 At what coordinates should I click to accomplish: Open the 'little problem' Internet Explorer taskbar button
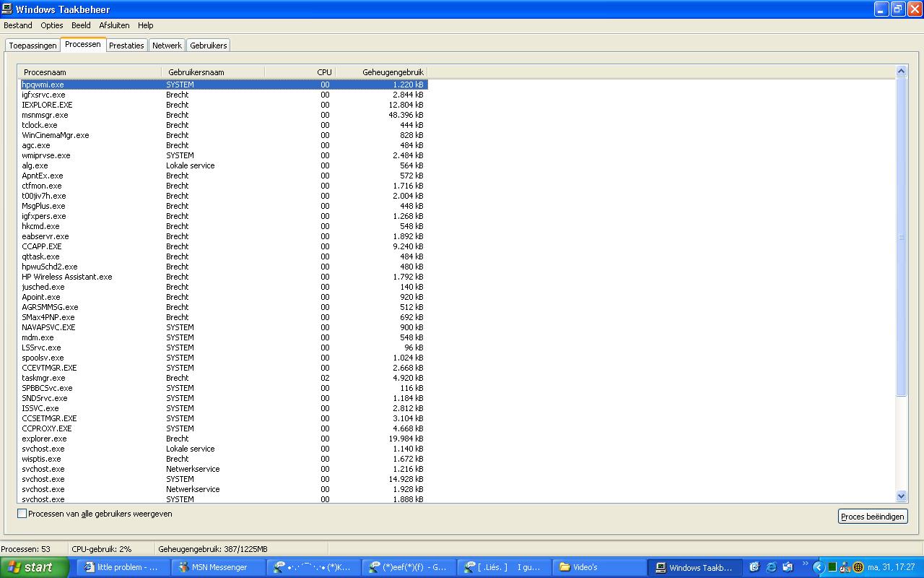(x=123, y=567)
